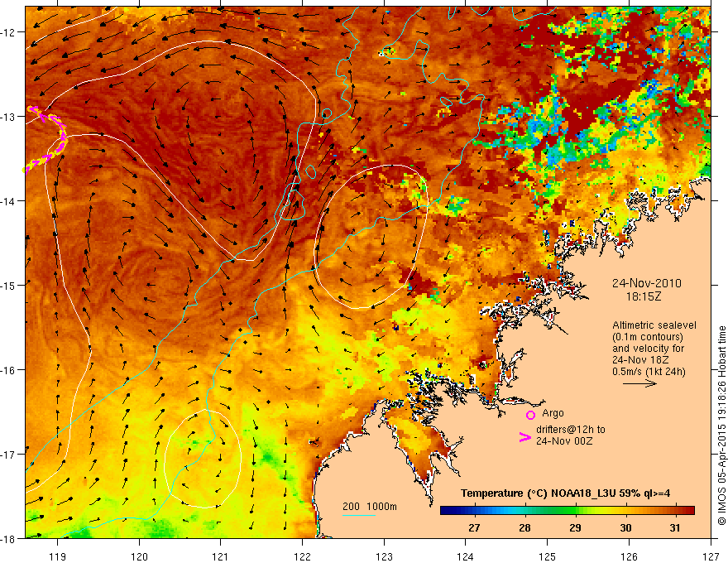Click longitude axis label 121
Screen dimensions: 728x563
tap(221, 556)
